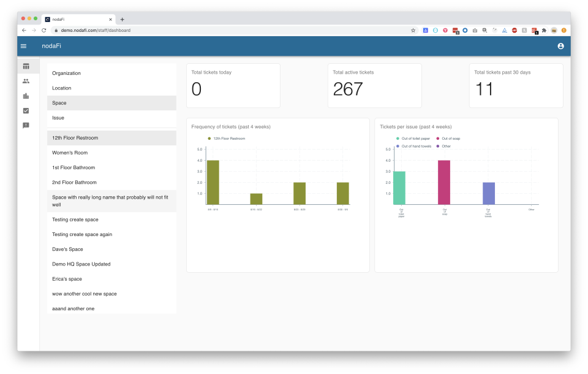Open the dashboard icon in sidebar
Screen dimensions: 588x374
point(26,66)
